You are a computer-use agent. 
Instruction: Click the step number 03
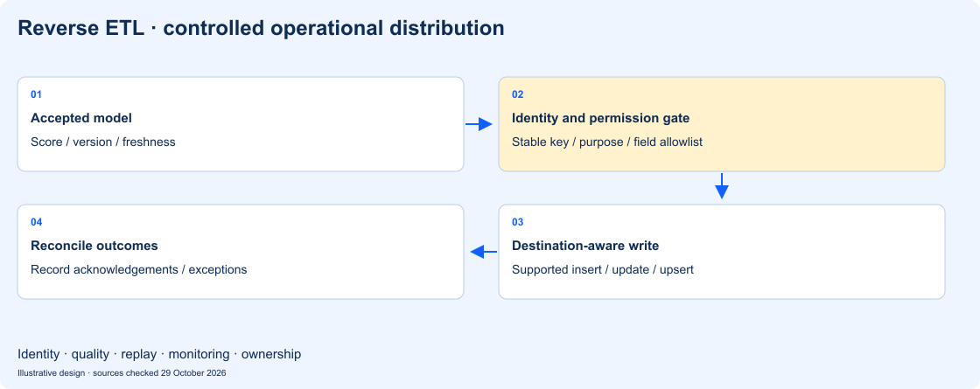click(517, 222)
